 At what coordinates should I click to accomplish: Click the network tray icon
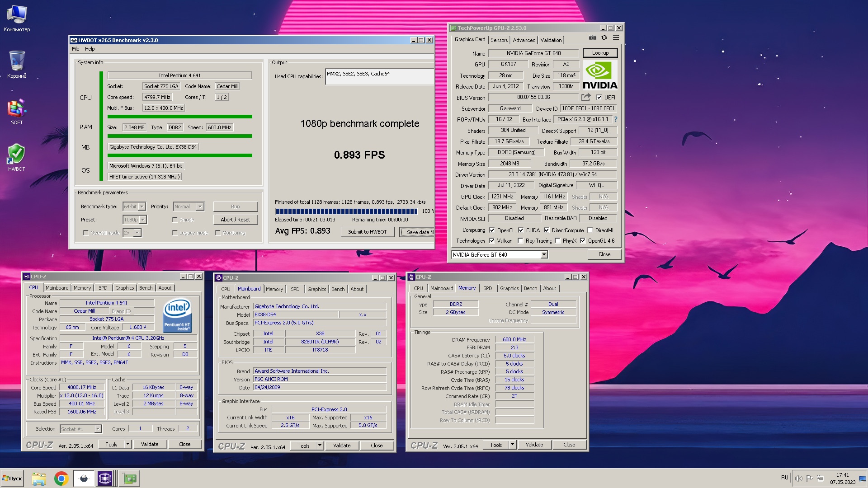point(821,479)
